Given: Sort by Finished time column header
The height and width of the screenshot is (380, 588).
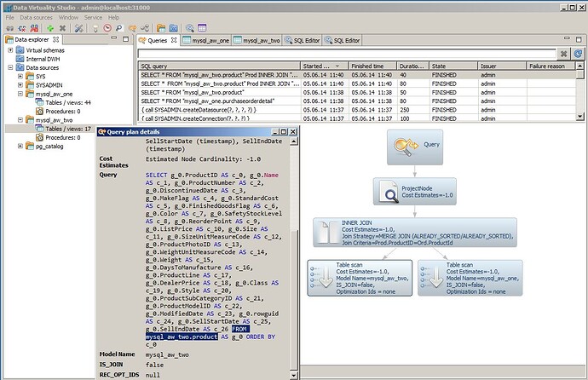Looking at the screenshot, I should point(372,66).
